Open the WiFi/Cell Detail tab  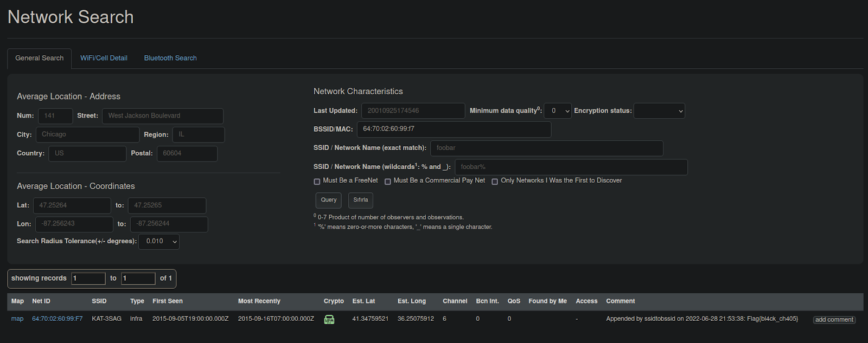point(104,58)
